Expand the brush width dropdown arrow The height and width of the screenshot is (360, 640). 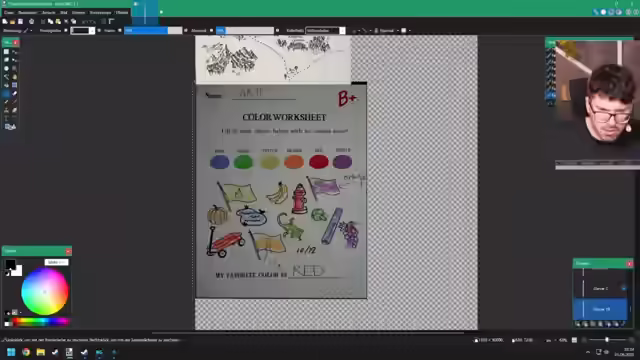click(x=91, y=31)
